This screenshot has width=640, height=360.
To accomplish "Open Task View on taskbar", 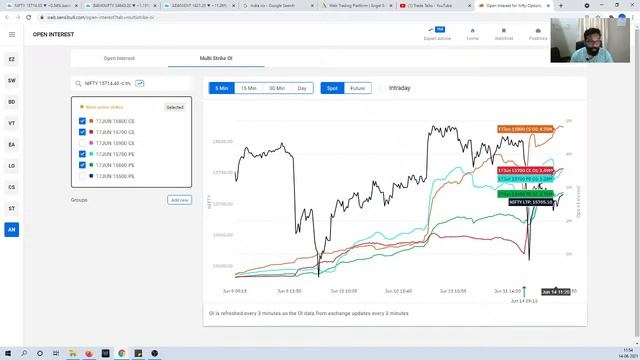I will click(56, 353).
